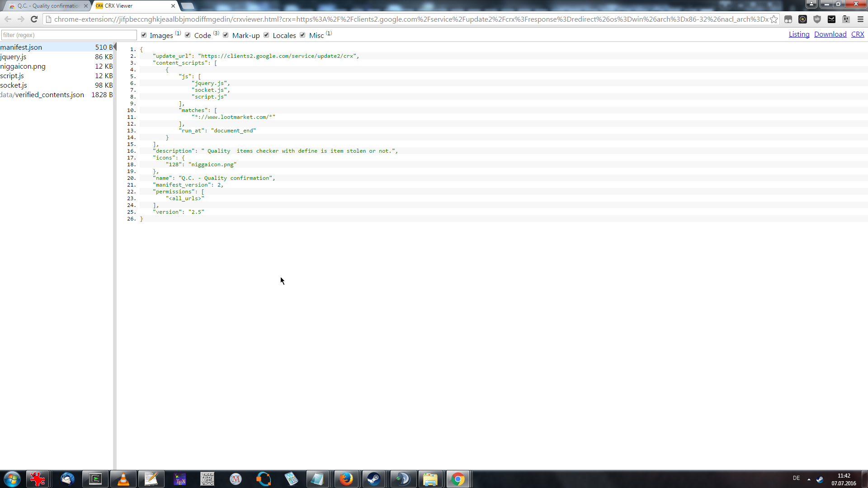Open Thunderbird mail from the taskbar
Screen dimensions: 868x488
pyautogui.click(x=67, y=479)
